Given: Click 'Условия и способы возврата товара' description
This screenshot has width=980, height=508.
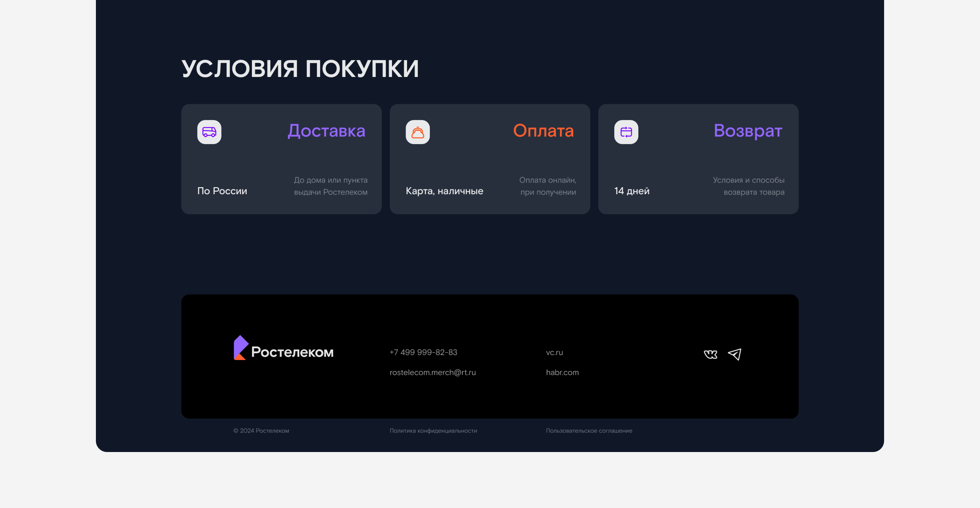Looking at the screenshot, I should coord(748,186).
